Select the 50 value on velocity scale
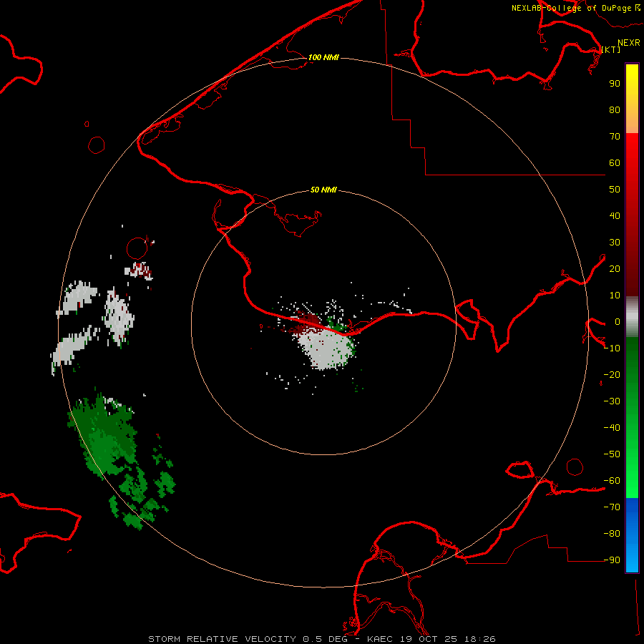644x644 pixels. (x=615, y=190)
